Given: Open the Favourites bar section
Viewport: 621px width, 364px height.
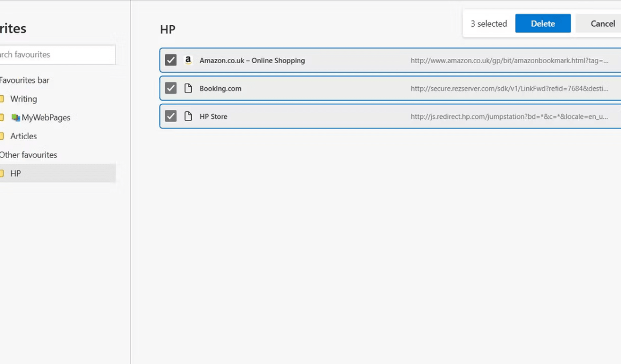Looking at the screenshot, I should [x=25, y=80].
